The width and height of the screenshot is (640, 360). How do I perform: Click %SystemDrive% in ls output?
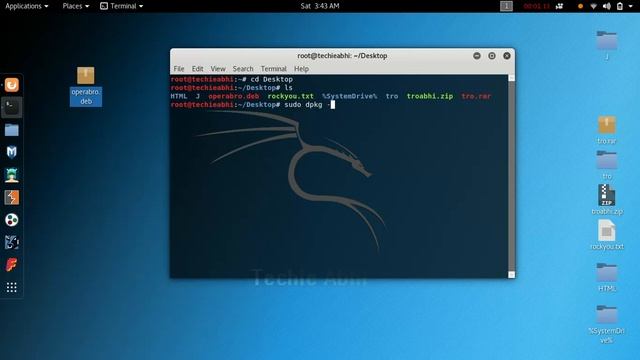(x=349, y=96)
